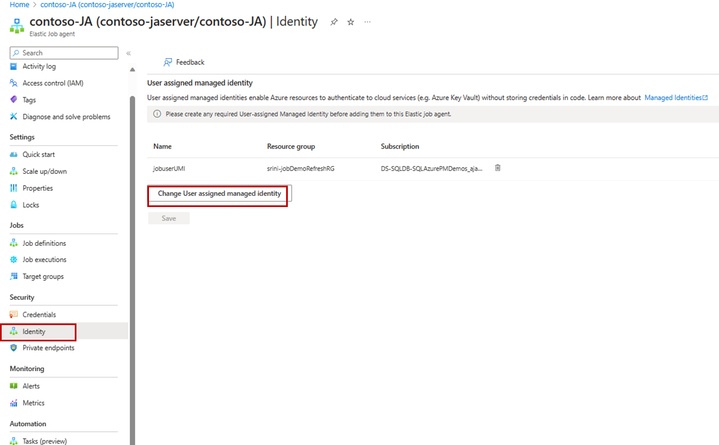This screenshot has width=719, height=445.
Task: Click the Properties icon
Action: 14,188
